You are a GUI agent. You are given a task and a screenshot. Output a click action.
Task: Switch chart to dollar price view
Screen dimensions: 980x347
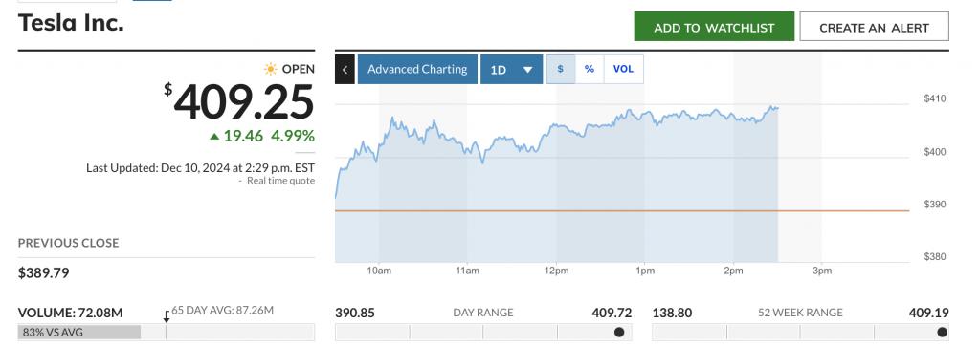pyautogui.click(x=561, y=69)
